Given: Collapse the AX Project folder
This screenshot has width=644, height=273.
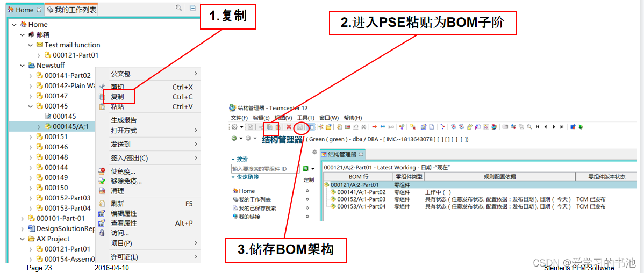Looking at the screenshot, I should (x=23, y=239).
